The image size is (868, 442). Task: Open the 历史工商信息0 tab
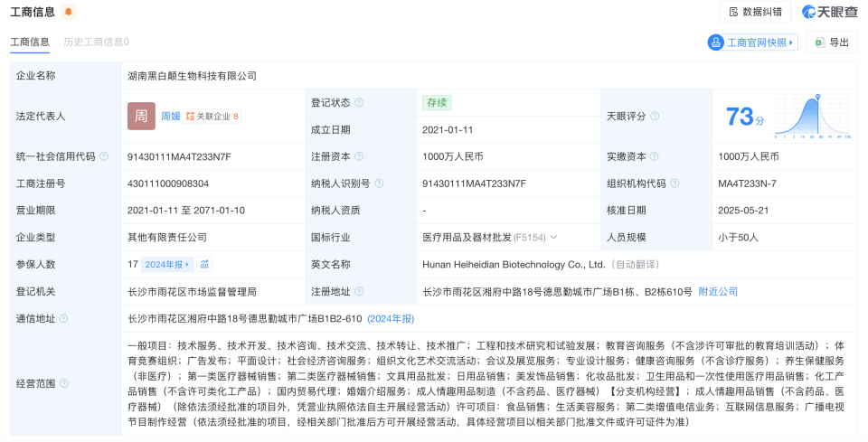tap(97, 42)
